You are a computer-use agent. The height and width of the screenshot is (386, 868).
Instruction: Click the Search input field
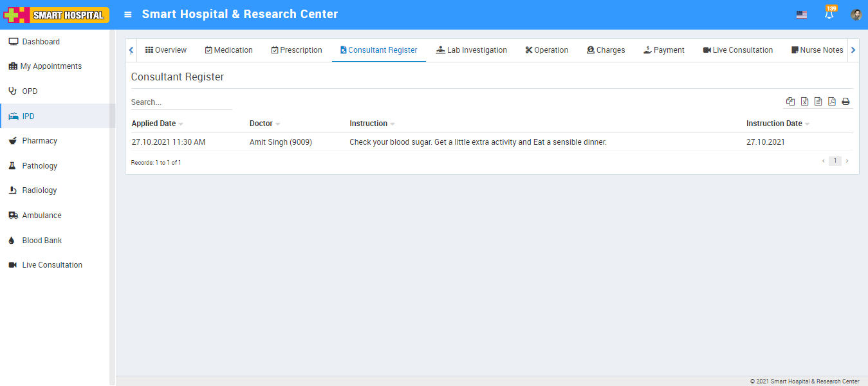[181, 102]
